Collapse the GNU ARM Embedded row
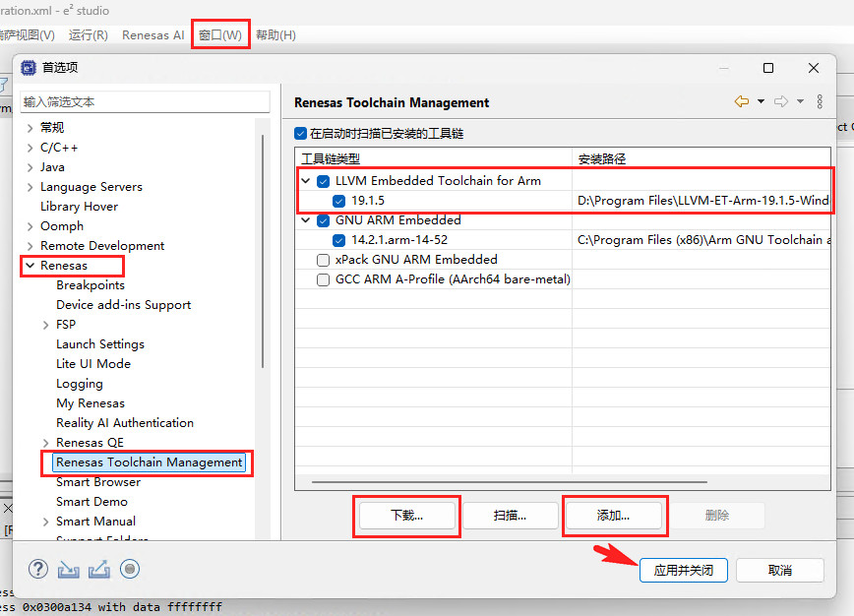This screenshot has height=616, width=854. [x=306, y=220]
